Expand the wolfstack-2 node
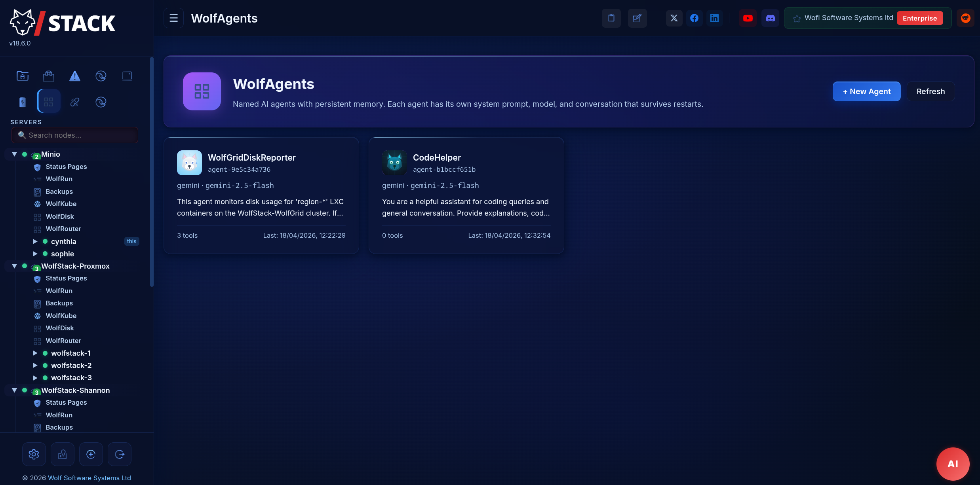Screen dimensions: 980x485 pos(35,366)
